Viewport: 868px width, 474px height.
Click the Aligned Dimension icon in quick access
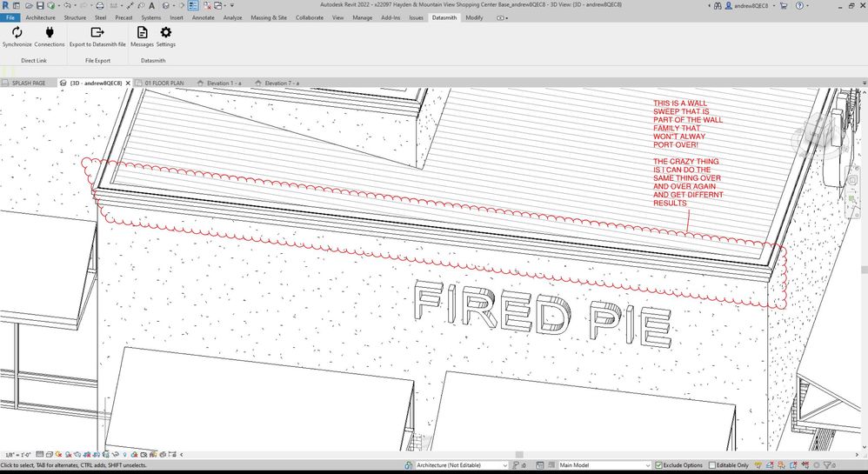(130, 5)
